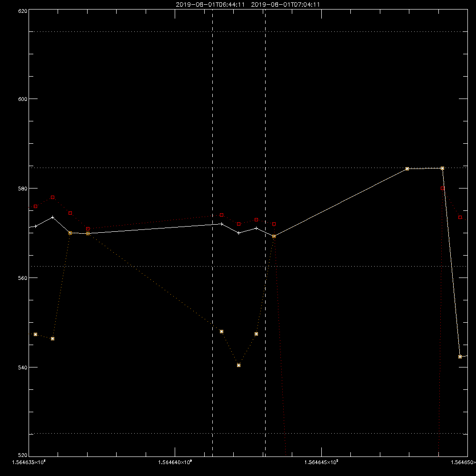Pick the white plus marker peak near 573 on left
Screen dimensions: 476x476
[x=52, y=218]
